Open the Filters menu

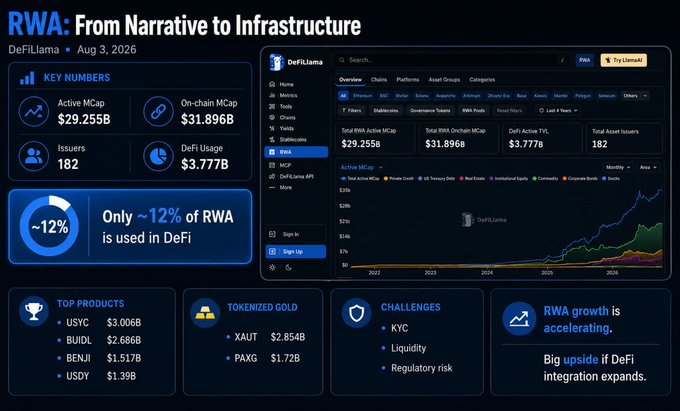[351, 111]
